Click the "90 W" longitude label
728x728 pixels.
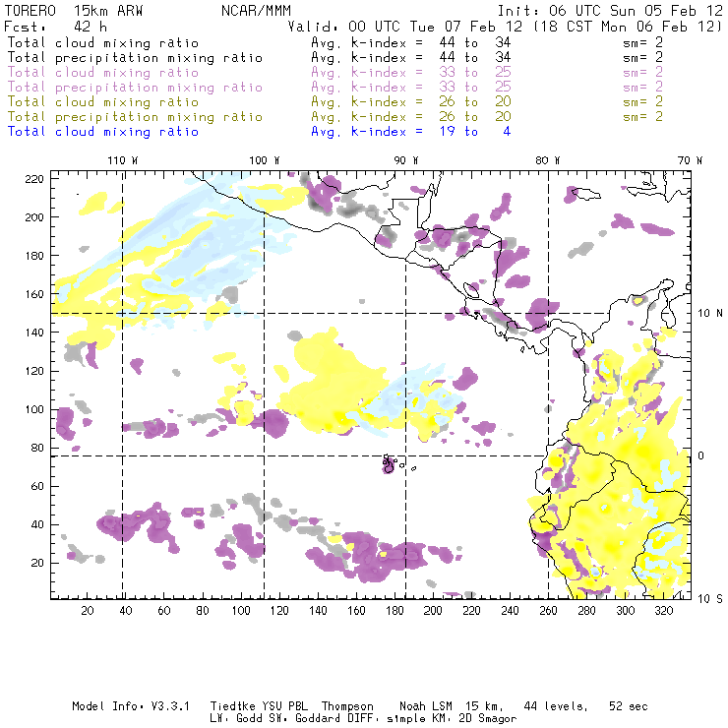pyautogui.click(x=406, y=160)
